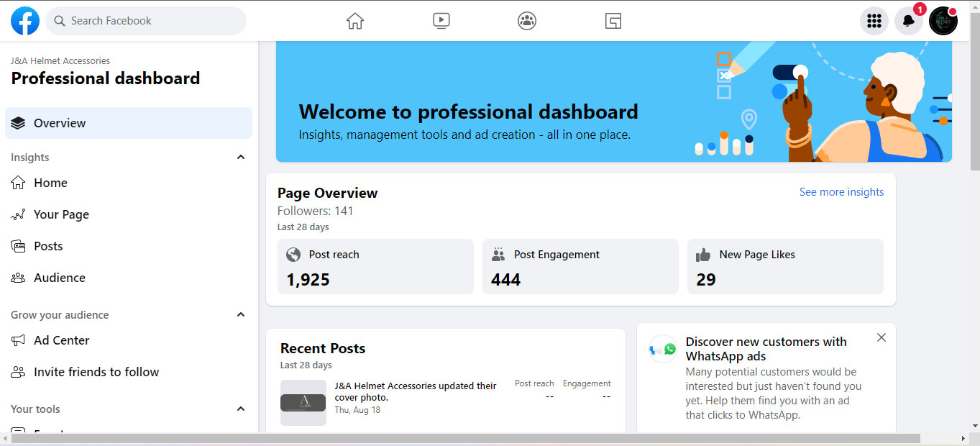The width and height of the screenshot is (980, 446).
Task: Click the Search Facebook field
Action: pyautogui.click(x=146, y=21)
